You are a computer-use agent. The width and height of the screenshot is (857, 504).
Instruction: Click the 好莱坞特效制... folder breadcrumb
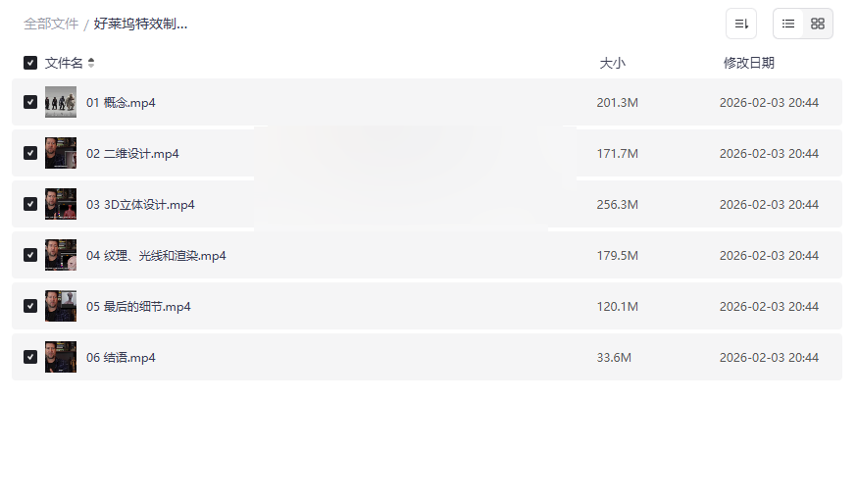140,24
